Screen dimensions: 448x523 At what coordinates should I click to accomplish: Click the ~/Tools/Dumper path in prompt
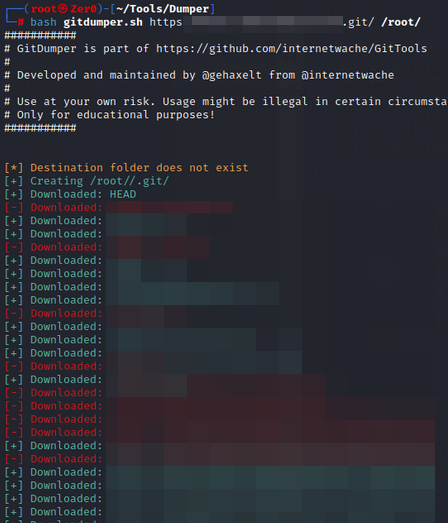(x=162, y=9)
